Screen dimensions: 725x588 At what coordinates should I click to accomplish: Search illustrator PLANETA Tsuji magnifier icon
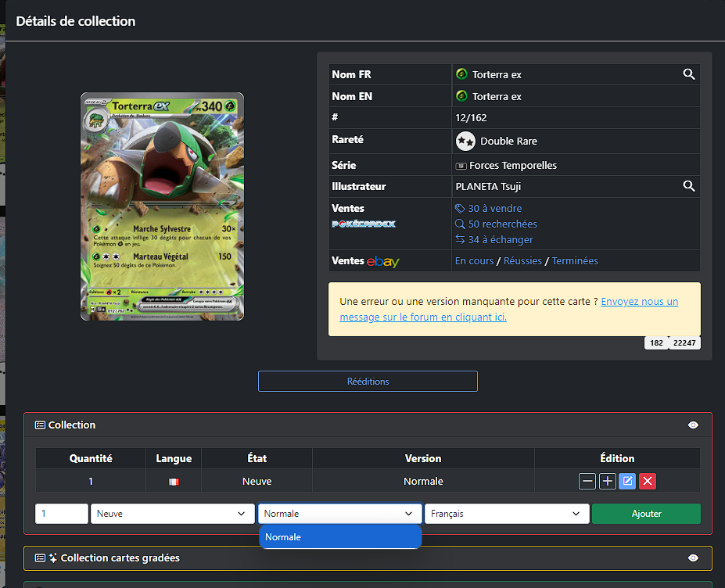point(689,186)
